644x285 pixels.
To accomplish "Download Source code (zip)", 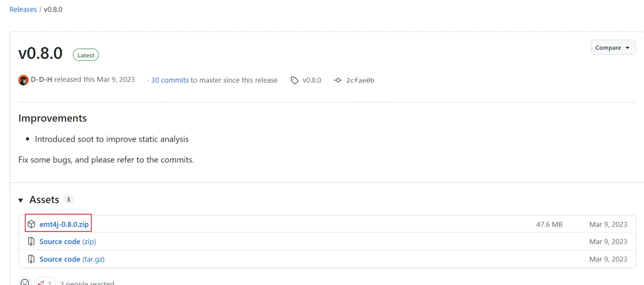I will (x=68, y=242).
